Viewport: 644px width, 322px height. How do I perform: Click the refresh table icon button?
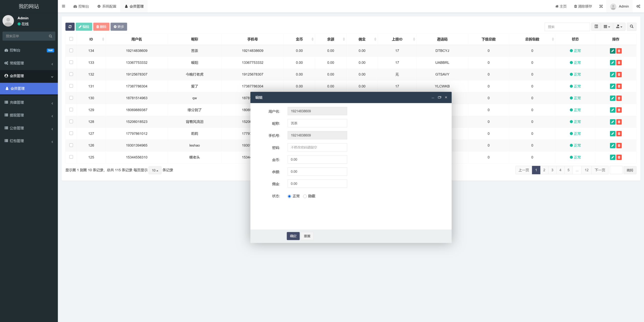tap(70, 27)
